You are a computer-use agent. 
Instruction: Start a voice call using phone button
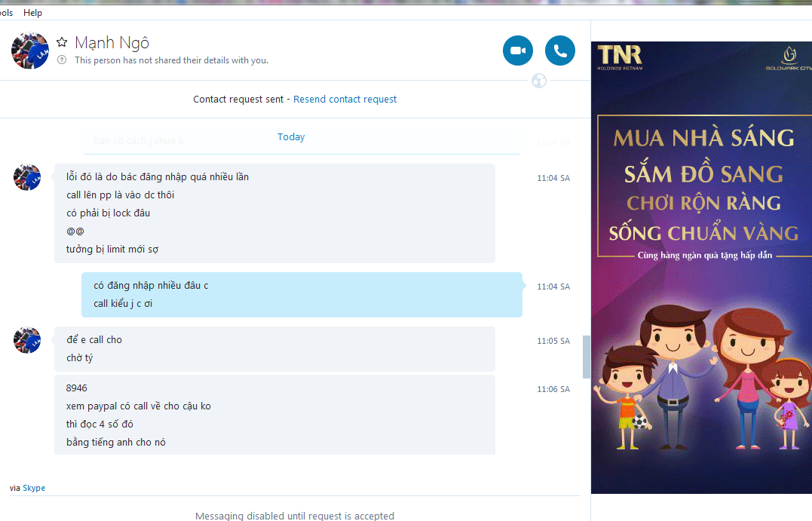click(x=559, y=51)
